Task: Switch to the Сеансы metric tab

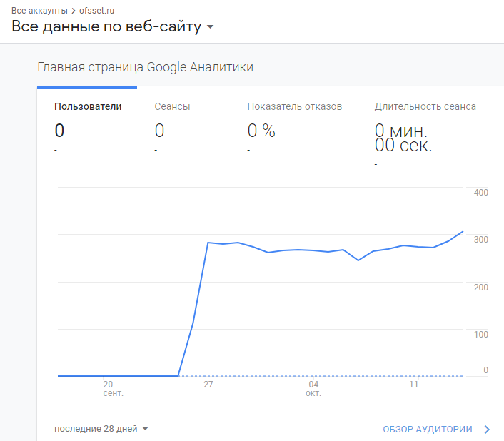Action: 172,107
